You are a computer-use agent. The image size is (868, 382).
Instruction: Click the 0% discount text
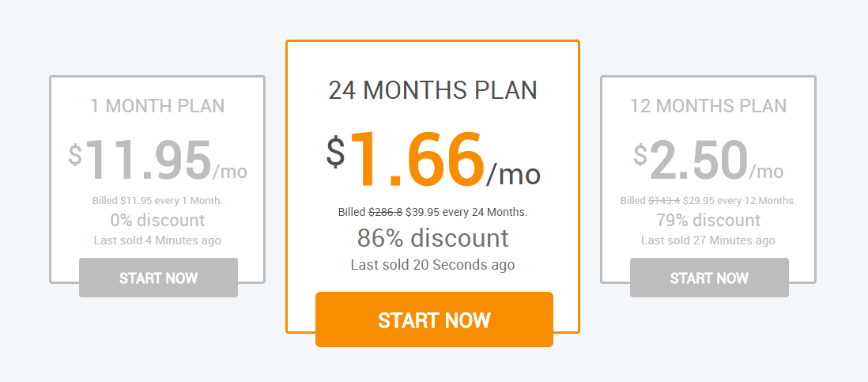tap(158, 221)
